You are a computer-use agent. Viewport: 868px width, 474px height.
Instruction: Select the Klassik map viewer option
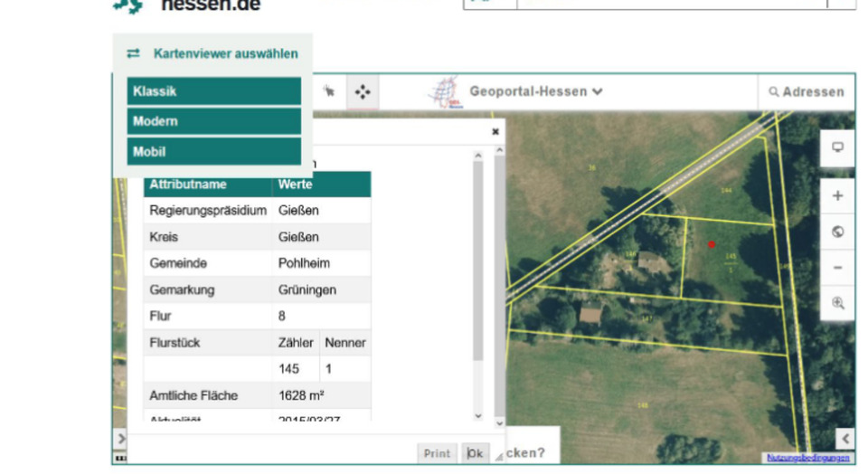(213, 91)
